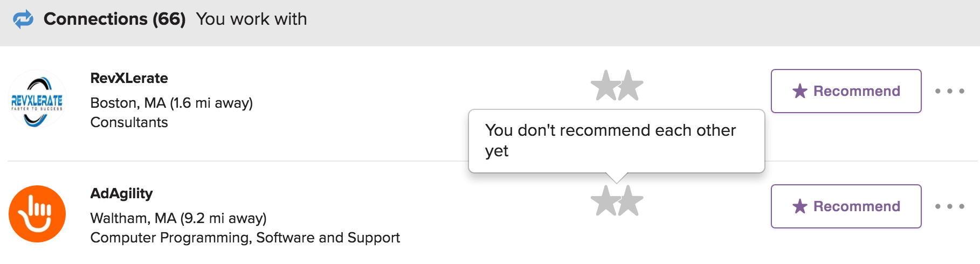Screen dimensions: 980x264
Task: Recommend the AdAgility connection
Action: point(846,206)
